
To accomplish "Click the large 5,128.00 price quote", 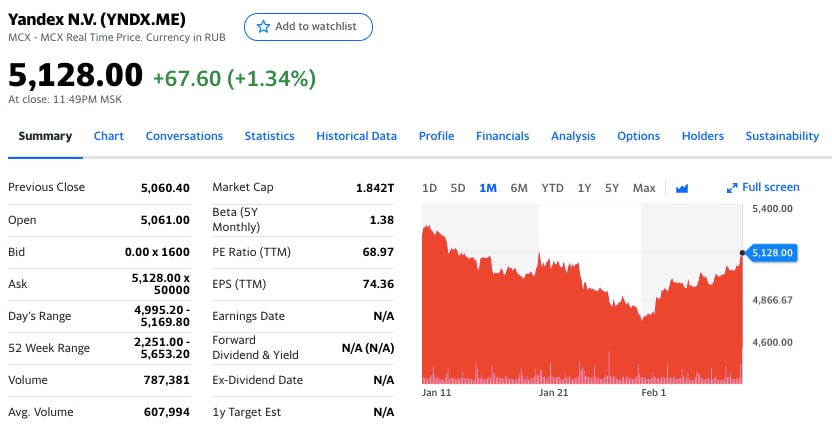I will (75, 74).
